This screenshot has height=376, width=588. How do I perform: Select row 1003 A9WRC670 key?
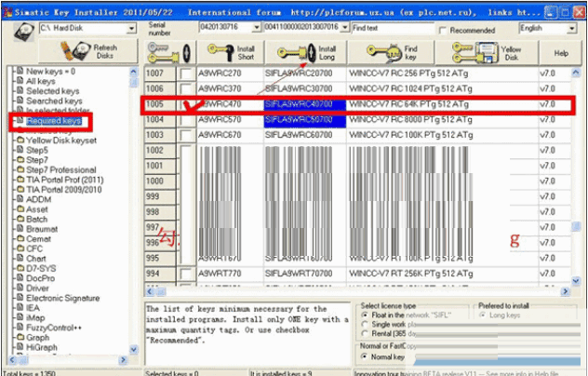tap(220, 136)
